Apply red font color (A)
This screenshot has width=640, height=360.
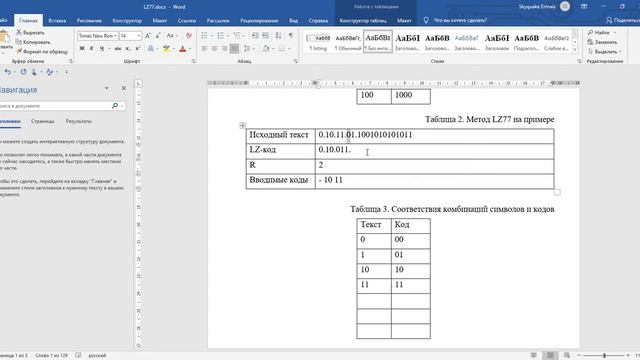[182, 49]
